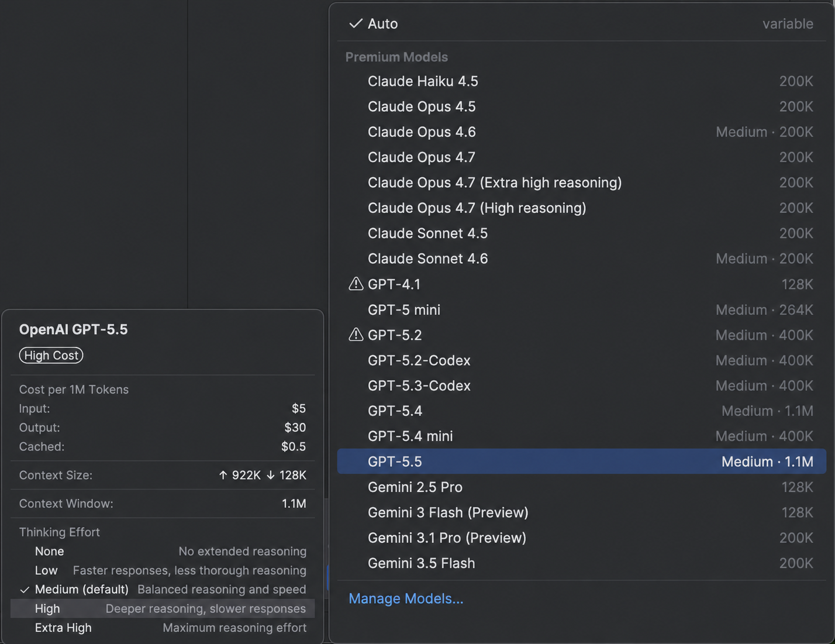Set Thinking Effort to Extra High

[163, 628]
